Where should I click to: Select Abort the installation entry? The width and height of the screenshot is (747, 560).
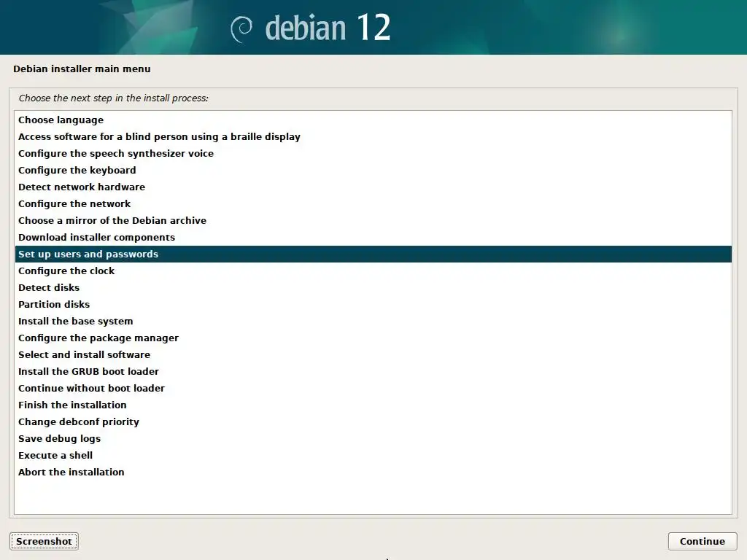373,472
